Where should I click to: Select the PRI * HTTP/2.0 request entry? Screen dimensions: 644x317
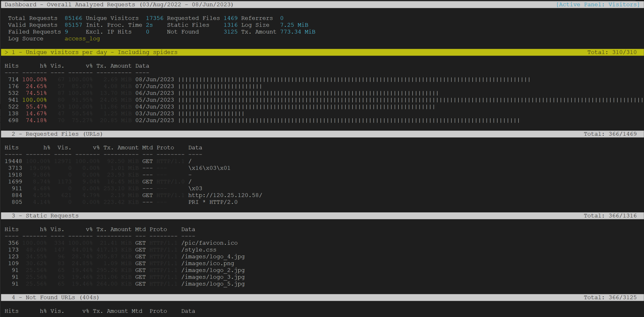(213, 202)
